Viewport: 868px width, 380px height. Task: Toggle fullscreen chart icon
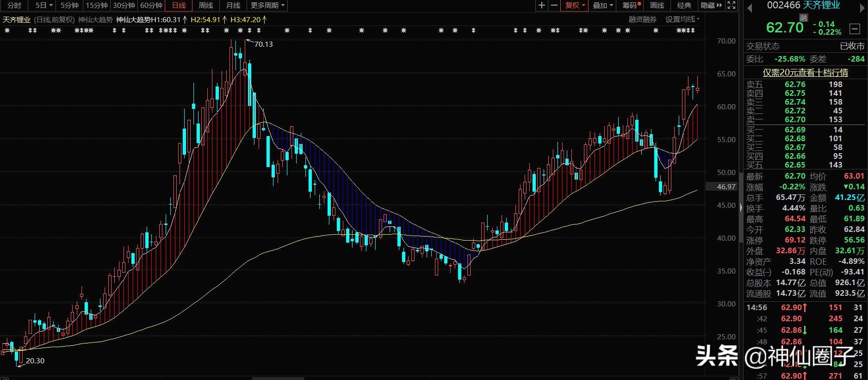(x=732, y=5)
